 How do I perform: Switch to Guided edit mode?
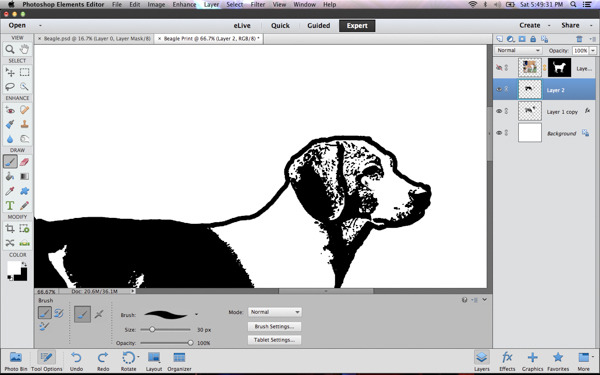[318, 26]
